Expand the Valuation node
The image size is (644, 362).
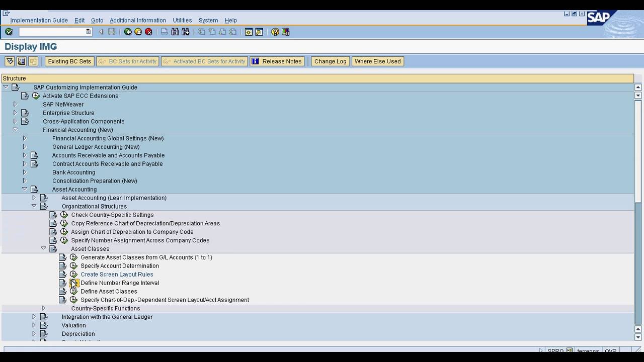coord(34,325)
